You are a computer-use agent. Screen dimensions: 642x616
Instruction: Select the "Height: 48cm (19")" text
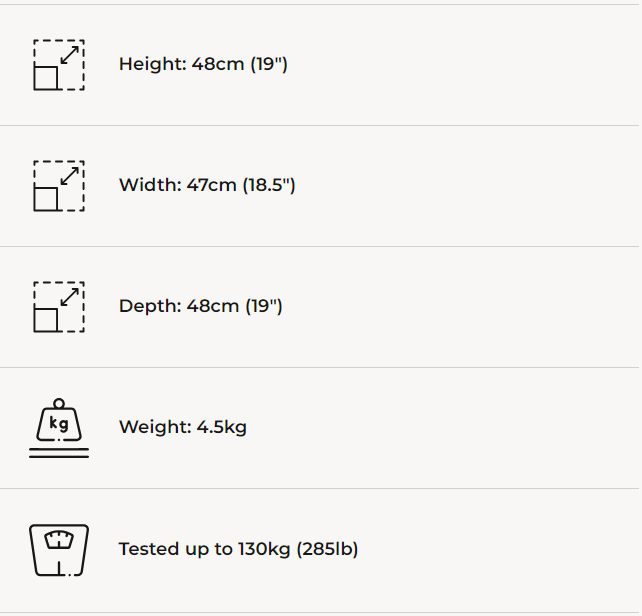pyautogui.click(x=203, y=65)
